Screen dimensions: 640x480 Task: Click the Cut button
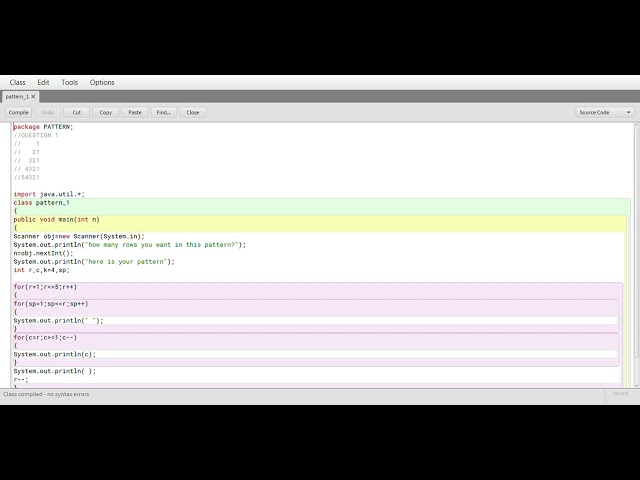click(76, 112)
